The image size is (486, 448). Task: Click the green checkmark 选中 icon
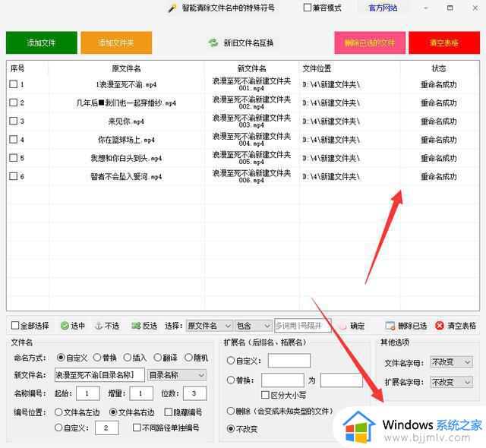tap(65, 326)
